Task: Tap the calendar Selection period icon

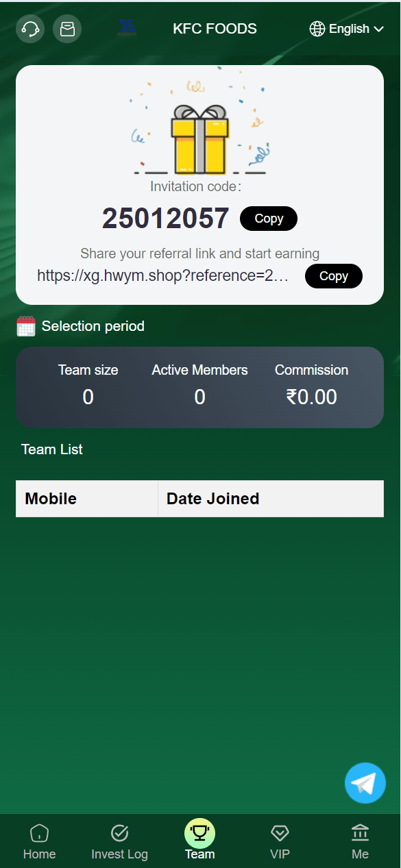Action: tap(26, 326)
